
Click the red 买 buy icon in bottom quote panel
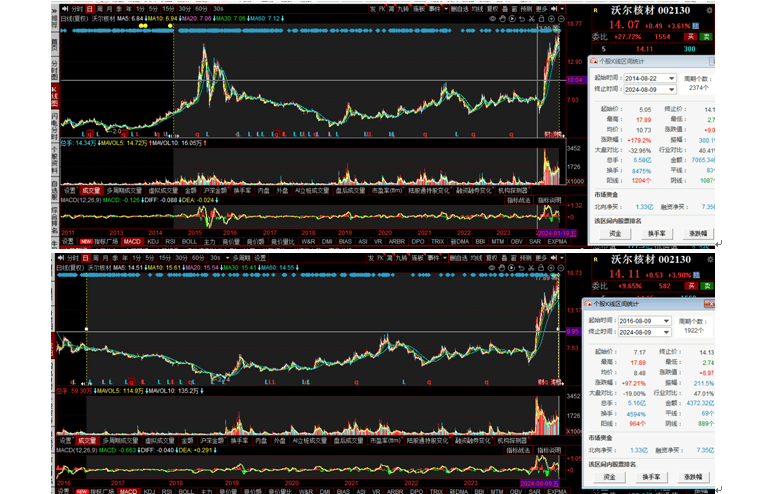tap(691, 286)
